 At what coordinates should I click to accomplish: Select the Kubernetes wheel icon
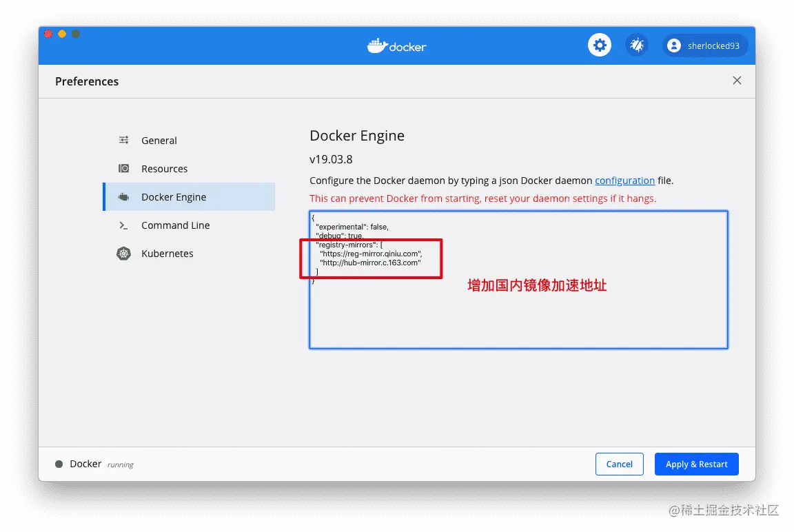(123, 254)
